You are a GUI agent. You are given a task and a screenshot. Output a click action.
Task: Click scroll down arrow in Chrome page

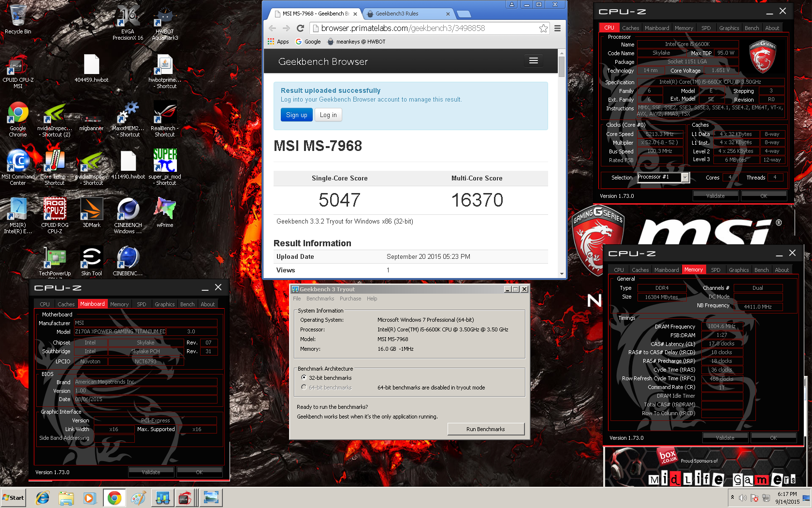coord(561,274)
